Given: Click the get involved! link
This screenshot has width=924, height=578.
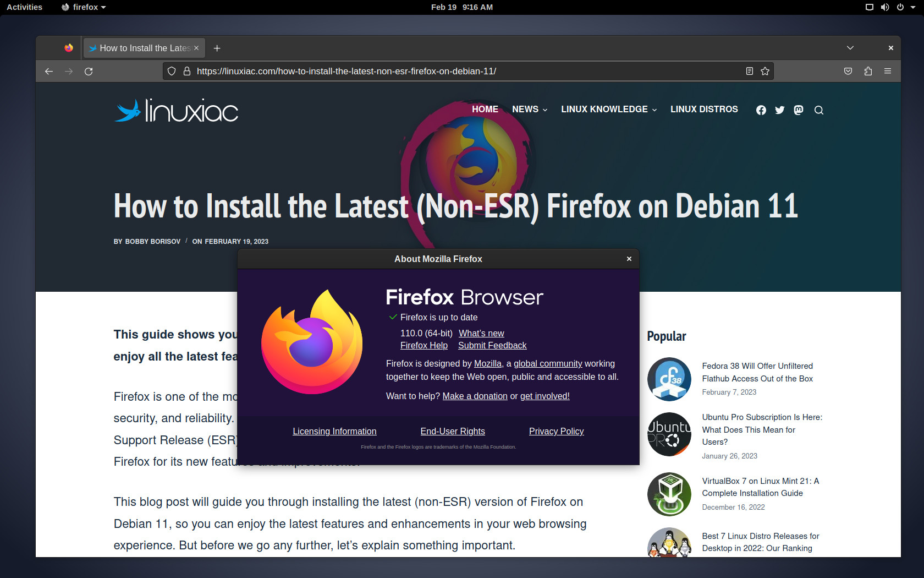Looking at the screenshot, I should pos(545,396).
